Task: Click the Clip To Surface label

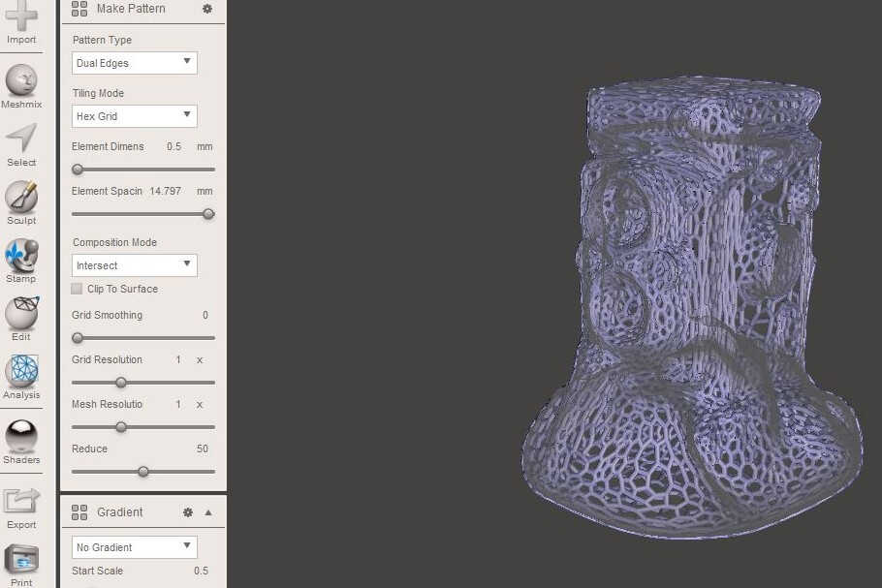Action: (123, 289)
